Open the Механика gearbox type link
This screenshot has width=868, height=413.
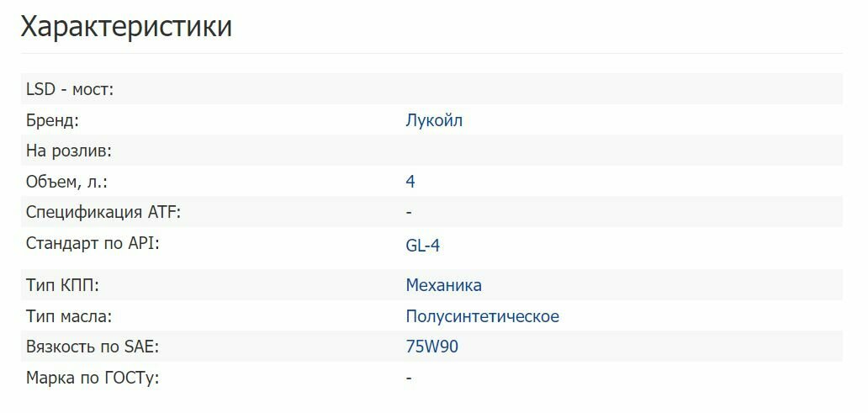pyautogui.click(x=443, y=285)
